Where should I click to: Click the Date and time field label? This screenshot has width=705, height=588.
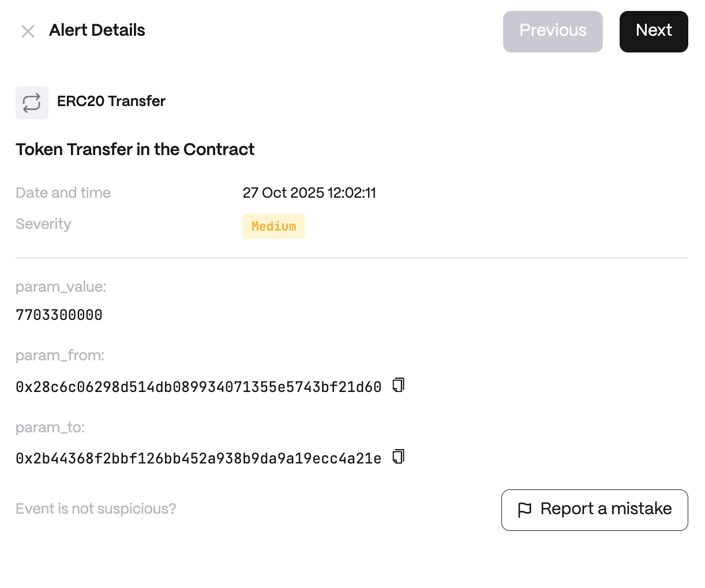[x=63, y=193]
